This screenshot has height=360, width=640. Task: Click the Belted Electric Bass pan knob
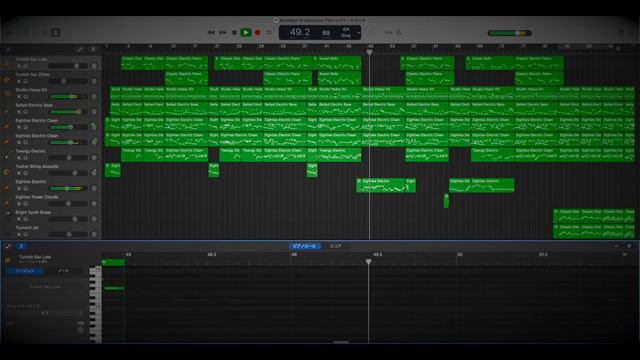[94, 111]
